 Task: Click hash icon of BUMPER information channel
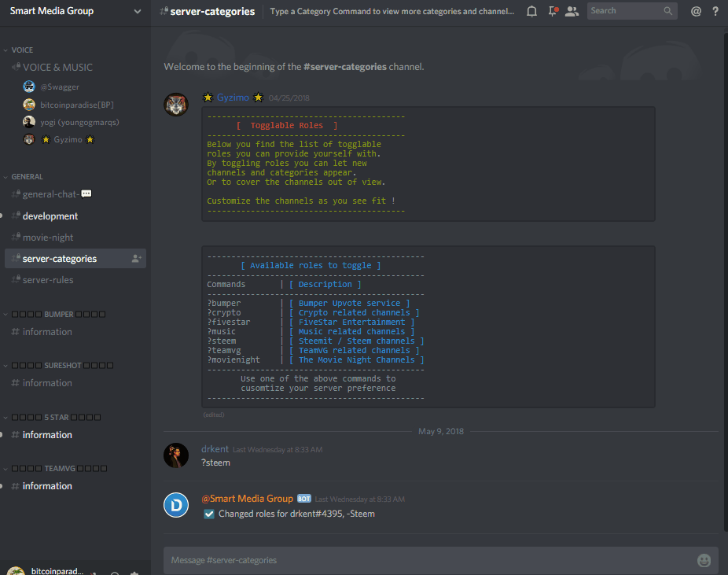coord(15,332)
